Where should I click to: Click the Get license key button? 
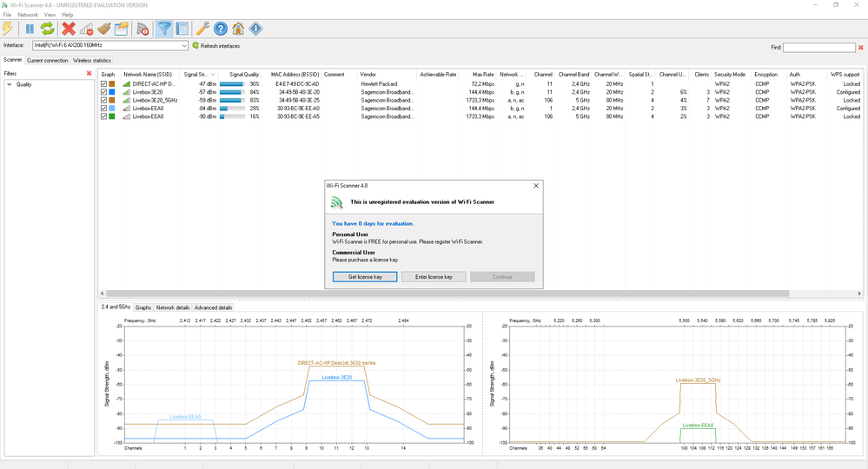coord(365,276)
